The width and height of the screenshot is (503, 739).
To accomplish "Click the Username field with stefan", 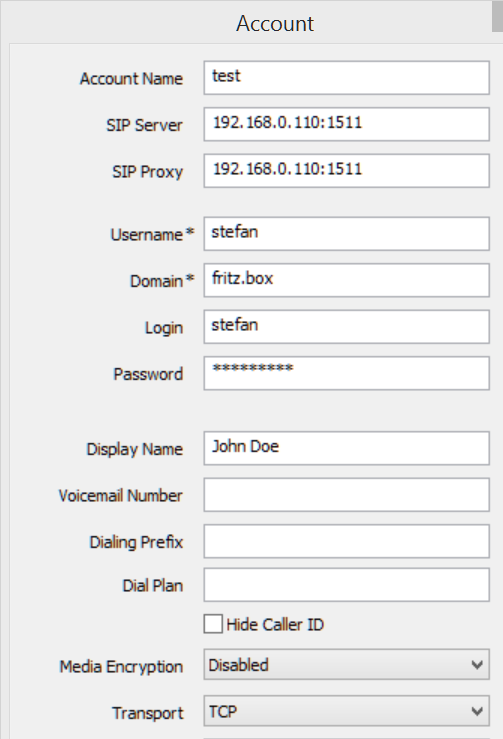I will click(346, 233).
